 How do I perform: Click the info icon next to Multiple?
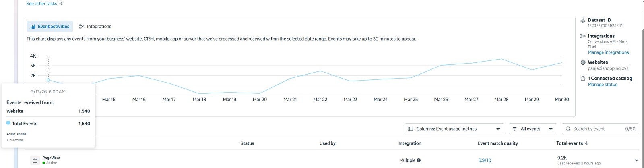pyautogui.click(x=419, y=160)
